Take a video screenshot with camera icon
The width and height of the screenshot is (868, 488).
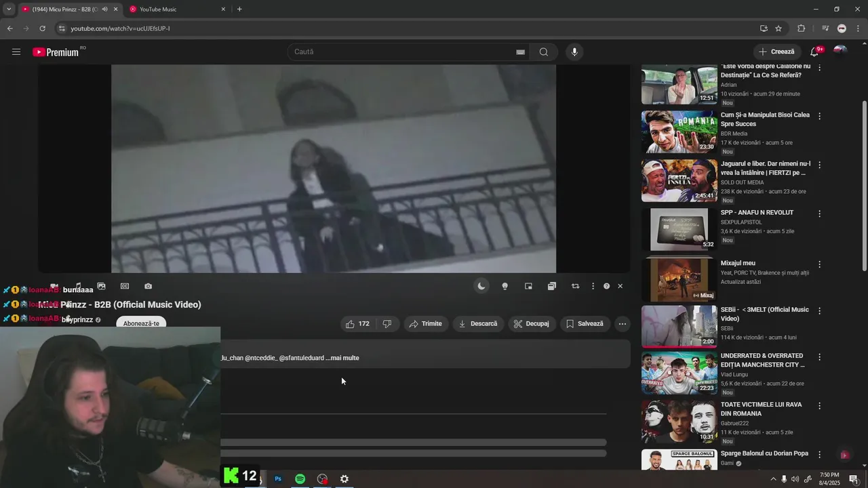point(148,286)
